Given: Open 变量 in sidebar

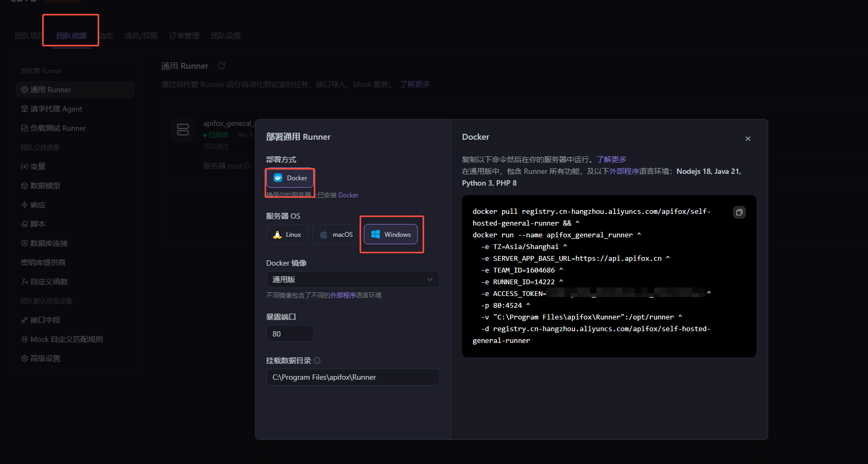Looking at the screenshot, I should tap(75, 166).
